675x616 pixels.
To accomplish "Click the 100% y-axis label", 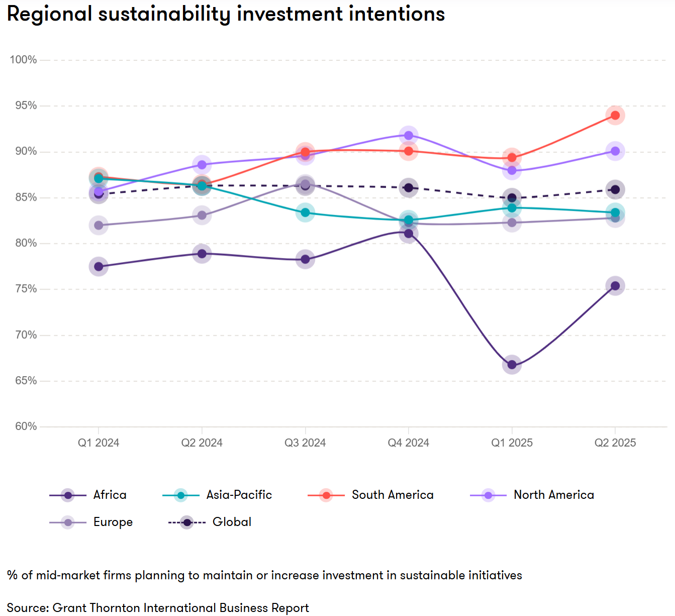I will click(23, 60).
